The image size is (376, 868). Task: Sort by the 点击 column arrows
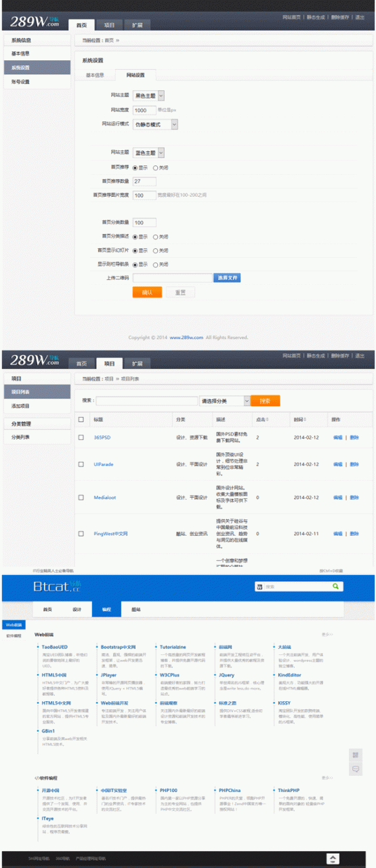(x=268, y=419)
